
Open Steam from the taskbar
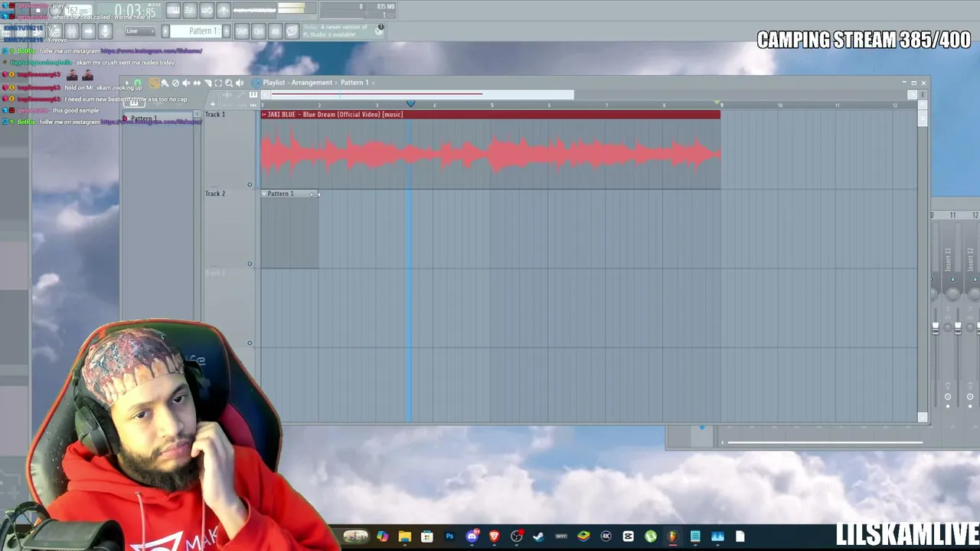[x=539, y=536]
